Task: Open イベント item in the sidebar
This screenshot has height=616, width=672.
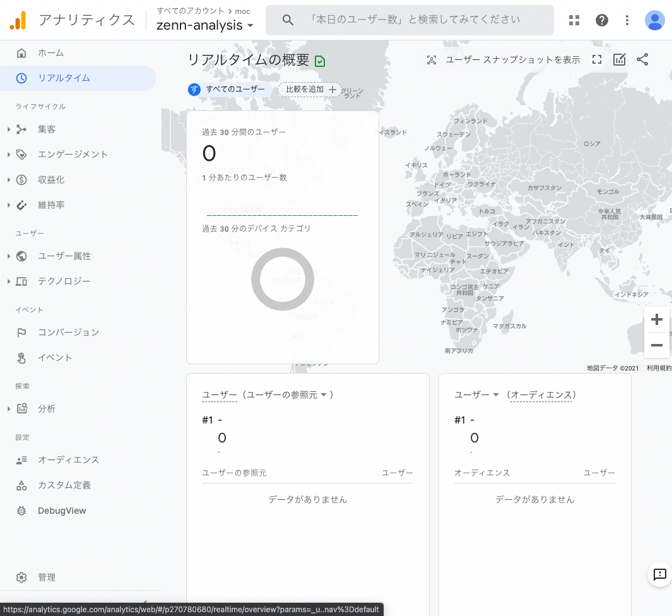Action: pos(55,357)
